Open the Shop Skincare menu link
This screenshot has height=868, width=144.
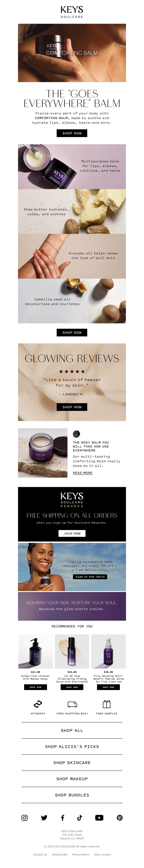(72, 763)
